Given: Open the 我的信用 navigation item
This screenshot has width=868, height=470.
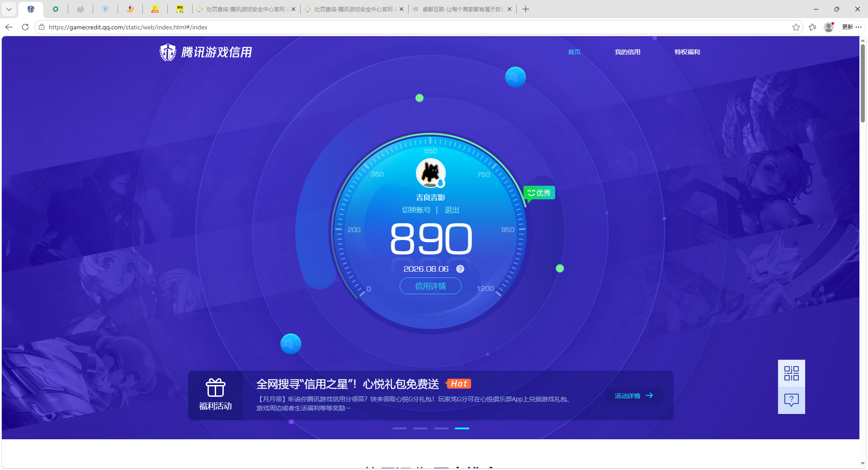Looking at the screenshot, I should tap(627, 52).
